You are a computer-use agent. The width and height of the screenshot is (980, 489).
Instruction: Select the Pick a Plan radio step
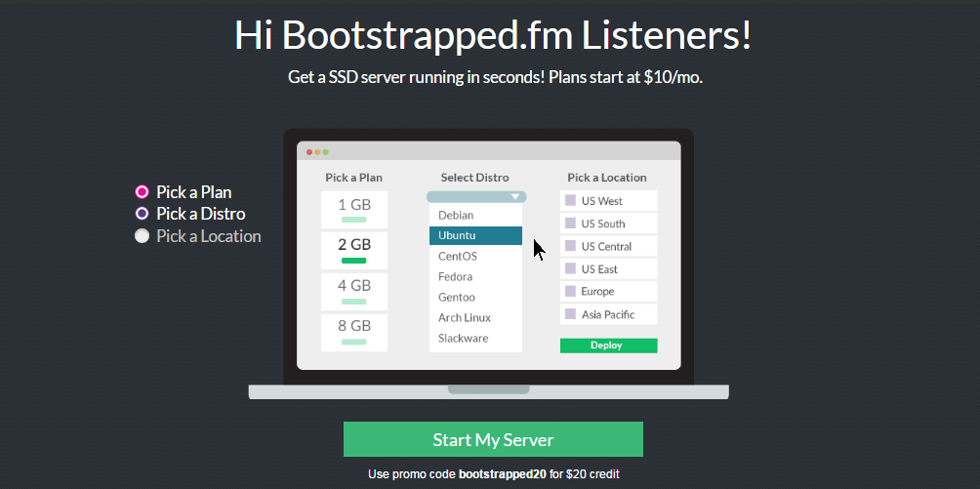pos(142,191)
